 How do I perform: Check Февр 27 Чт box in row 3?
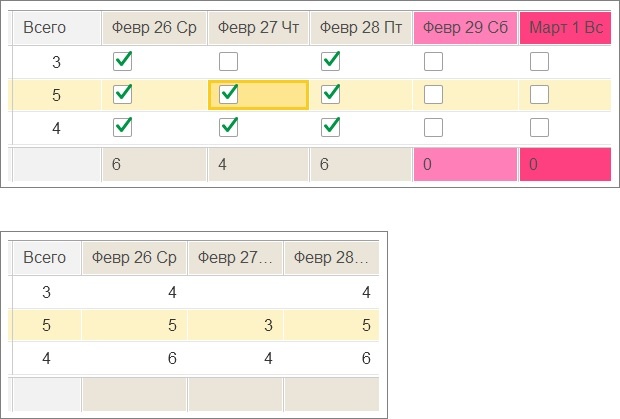tap(229, 61)
